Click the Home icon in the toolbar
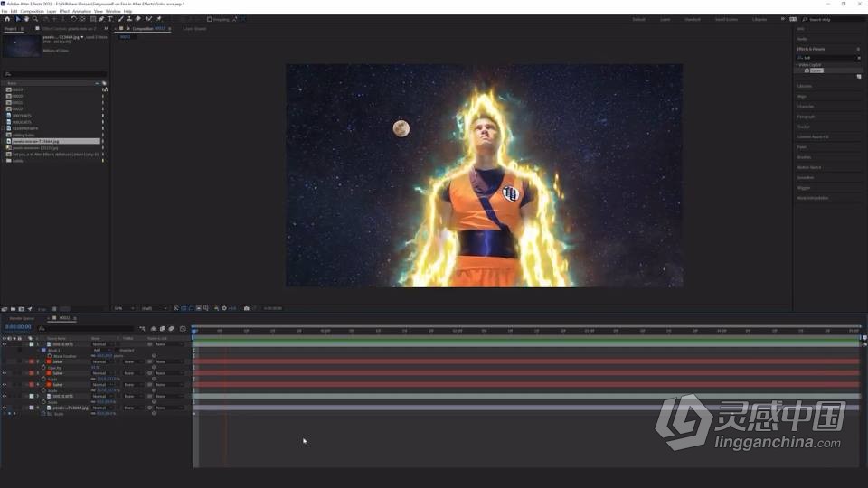Image resolution: width=868 pixels, height=488 pixels. [x=6, y=19]
